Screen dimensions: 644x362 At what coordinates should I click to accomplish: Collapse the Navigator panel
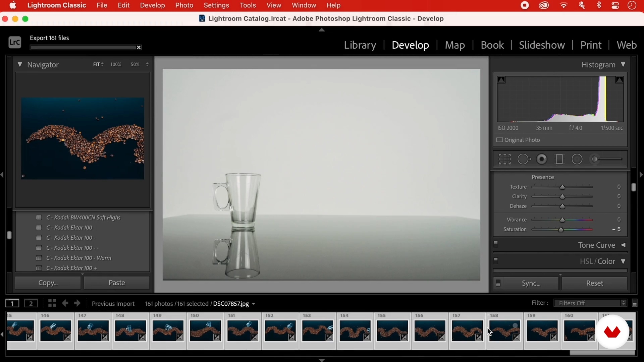pos(20,64)
